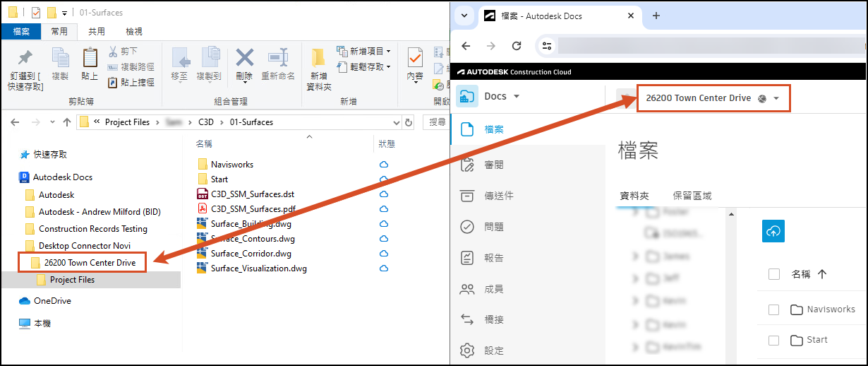This screenshot has width=868, height=366.
Task: Click Project Files in address breadcrumb
Action: coord(127,122)
